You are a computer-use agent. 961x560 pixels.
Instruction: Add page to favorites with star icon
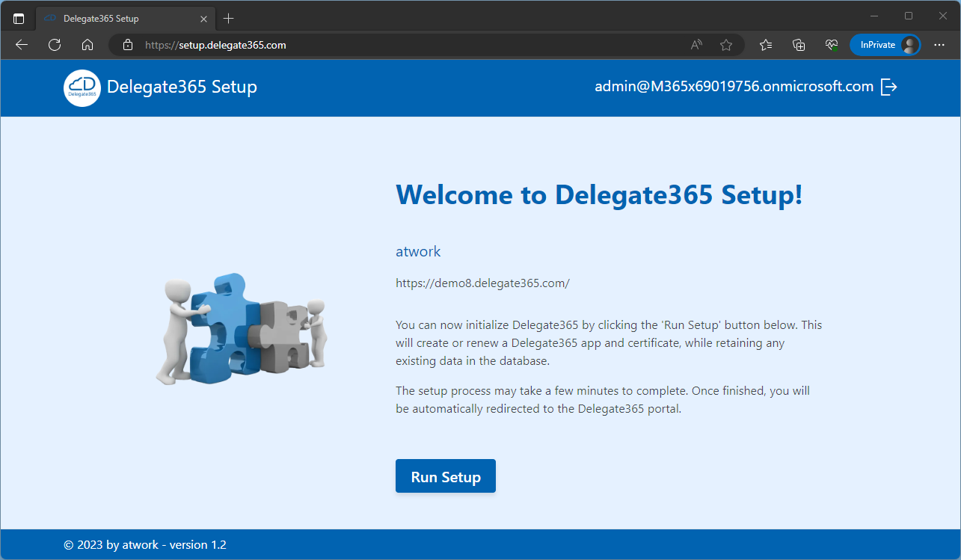click(725, 45)
